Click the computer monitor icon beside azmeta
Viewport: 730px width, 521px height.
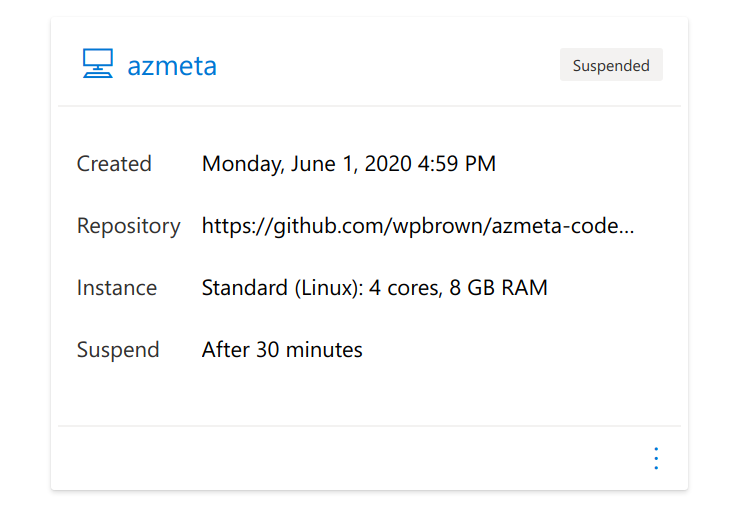coord(98,63)
